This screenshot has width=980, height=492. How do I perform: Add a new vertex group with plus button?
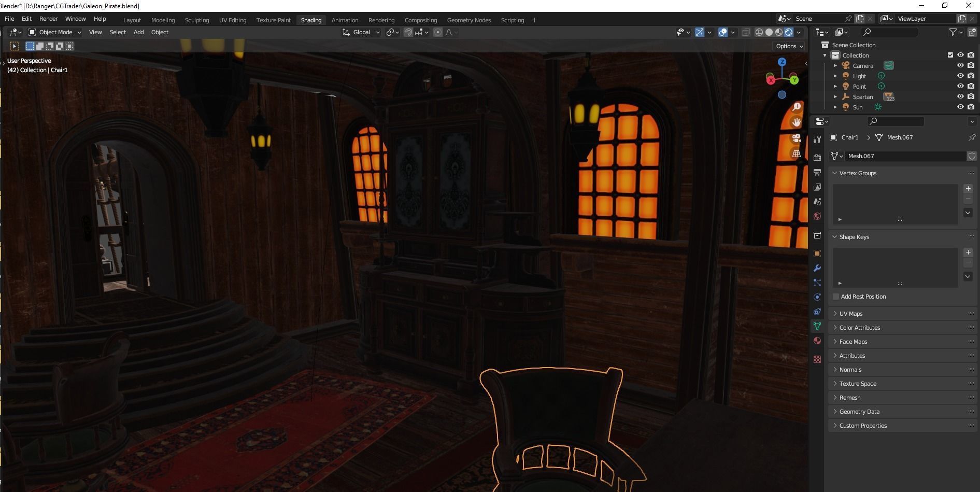point(968,189)
